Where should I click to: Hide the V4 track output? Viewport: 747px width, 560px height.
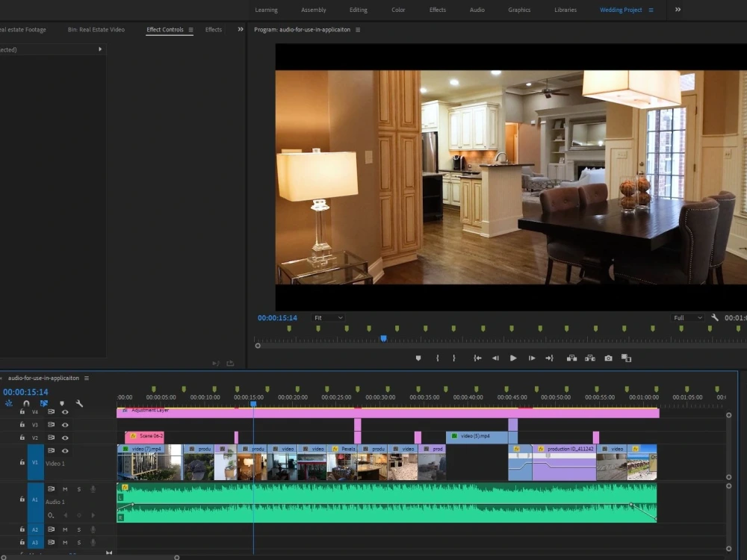click(x=65, y=412)
